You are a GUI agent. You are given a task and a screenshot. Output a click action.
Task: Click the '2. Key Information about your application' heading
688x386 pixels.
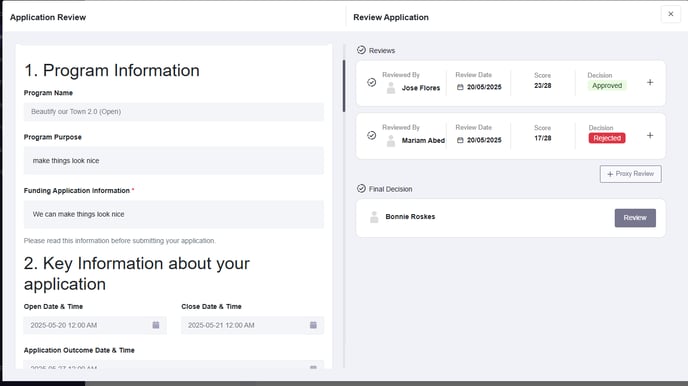[x=136, y=274]
